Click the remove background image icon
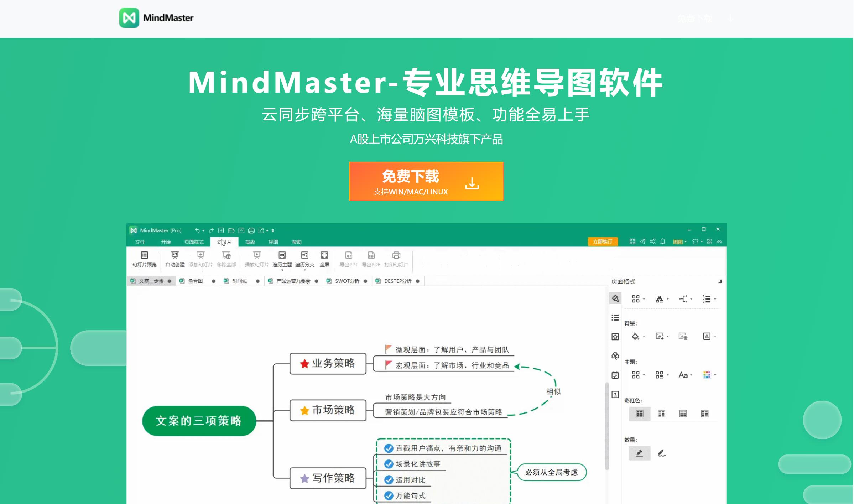The height and width of the screenshot is (504, 854). [683, 336]
